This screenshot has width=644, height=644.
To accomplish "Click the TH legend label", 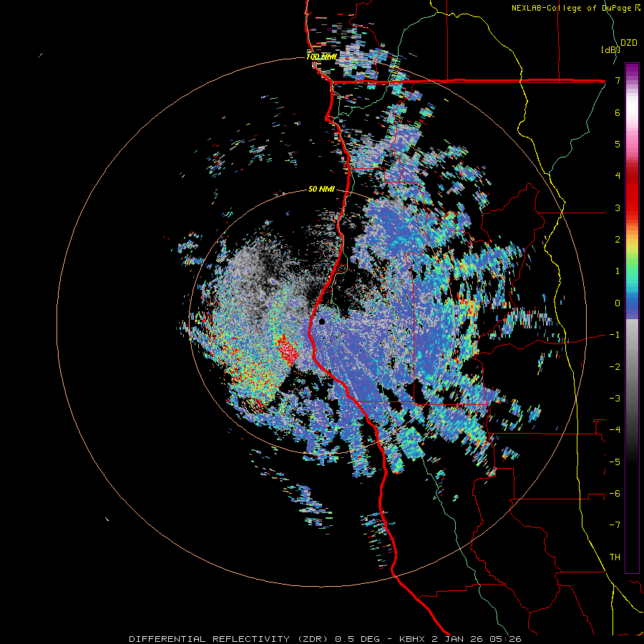I will 615,557.
